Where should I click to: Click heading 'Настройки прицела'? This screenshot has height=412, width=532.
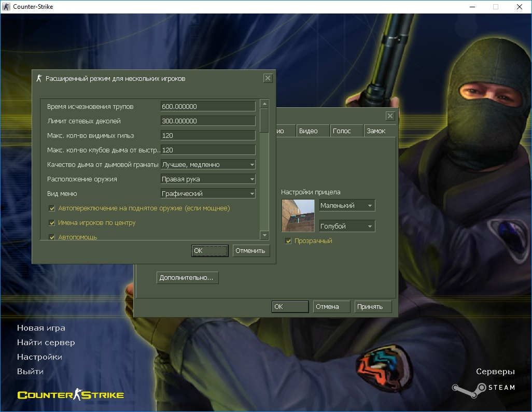311,192
